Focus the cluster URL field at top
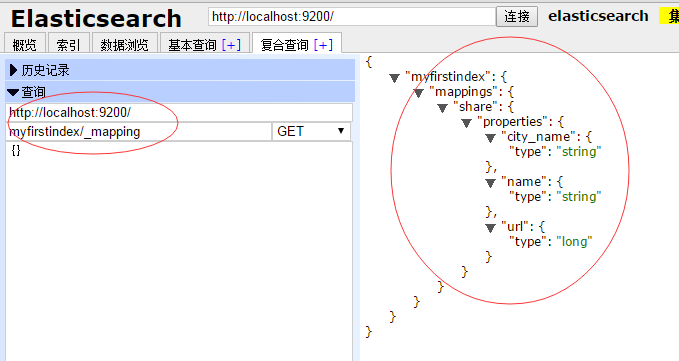This screenshot has width=679, height=361. (352, 16)
